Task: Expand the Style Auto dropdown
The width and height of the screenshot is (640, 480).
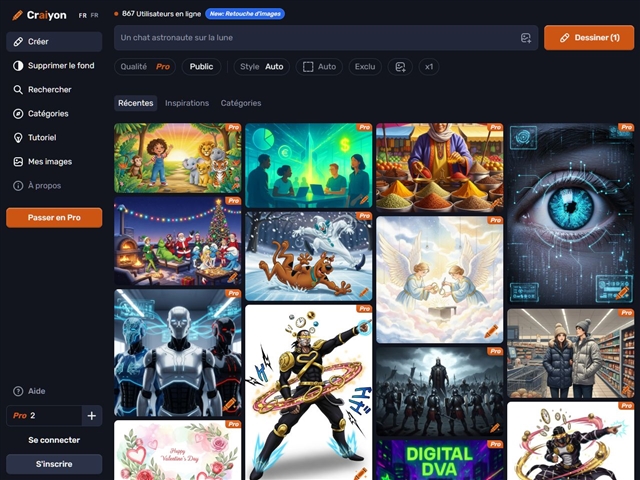Action: click(x=262, y=67)
